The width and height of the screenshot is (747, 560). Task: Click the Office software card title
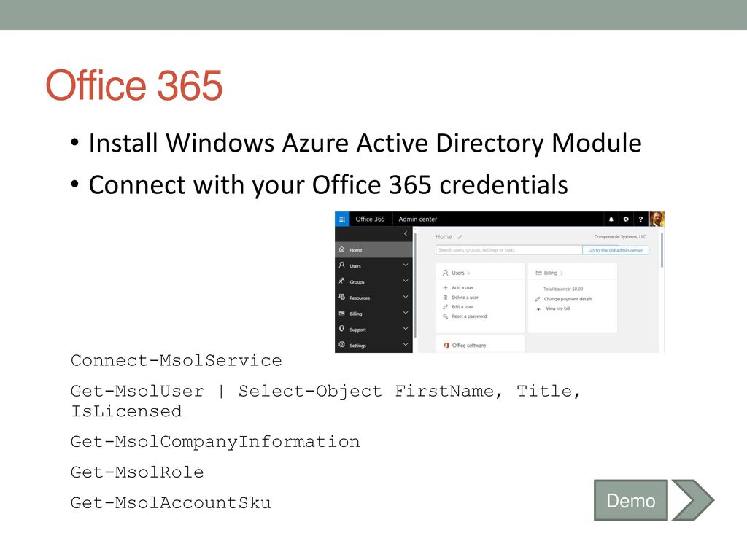point(469,345)
